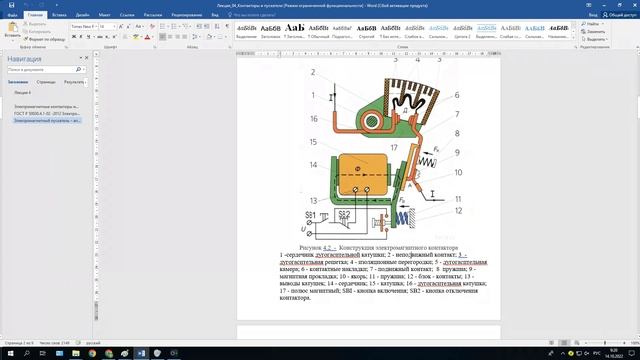The image size is (640, 360).
Task: Open the font size dropdown
Action: [114, 27]
